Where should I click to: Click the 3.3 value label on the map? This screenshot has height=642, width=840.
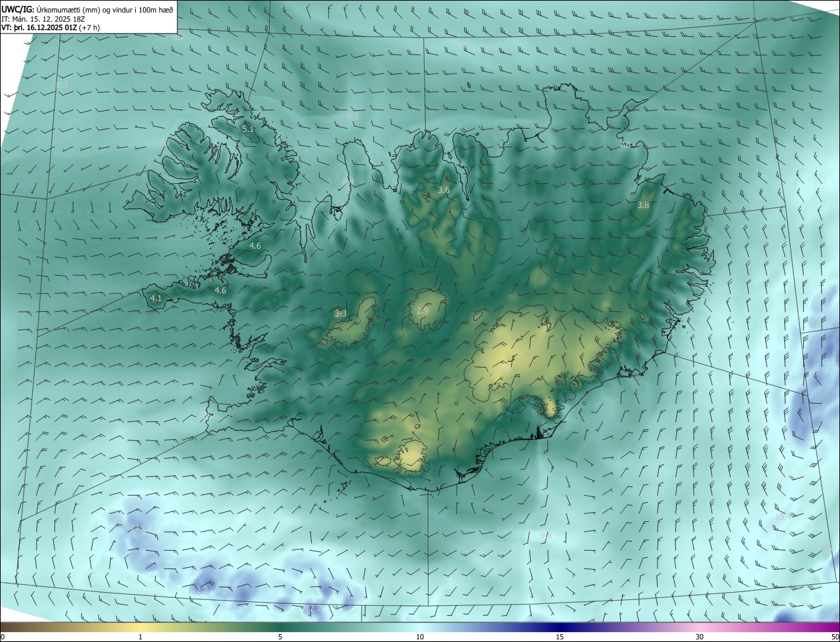coord(341,314)
